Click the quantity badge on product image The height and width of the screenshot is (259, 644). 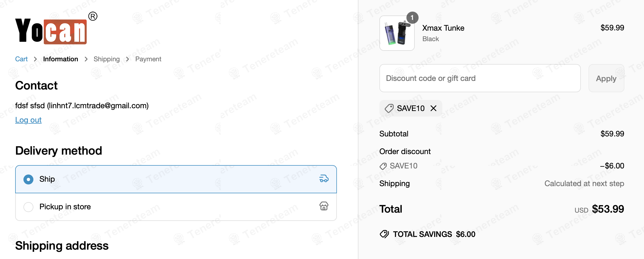(412, 18)
